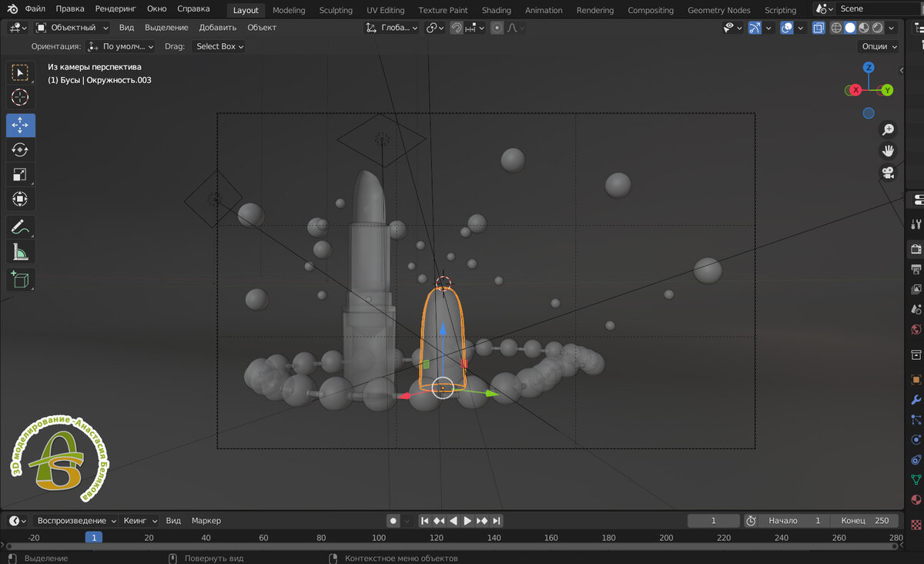Toggle X-ray mode button
This screenshot has height=564, width=924.
pos(819,28)
